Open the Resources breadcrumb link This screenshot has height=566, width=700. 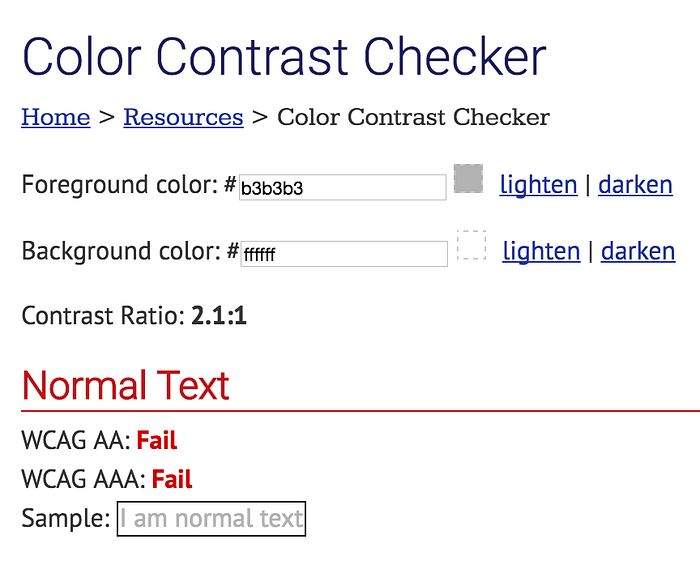pyautogui.click(x=183, y=117)
